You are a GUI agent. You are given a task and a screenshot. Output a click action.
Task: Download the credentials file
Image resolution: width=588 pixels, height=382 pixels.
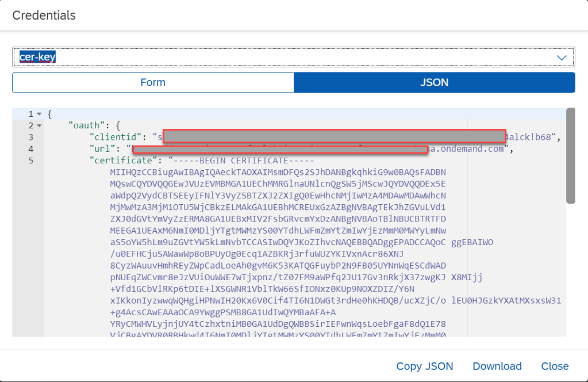[x=497, y=366]
